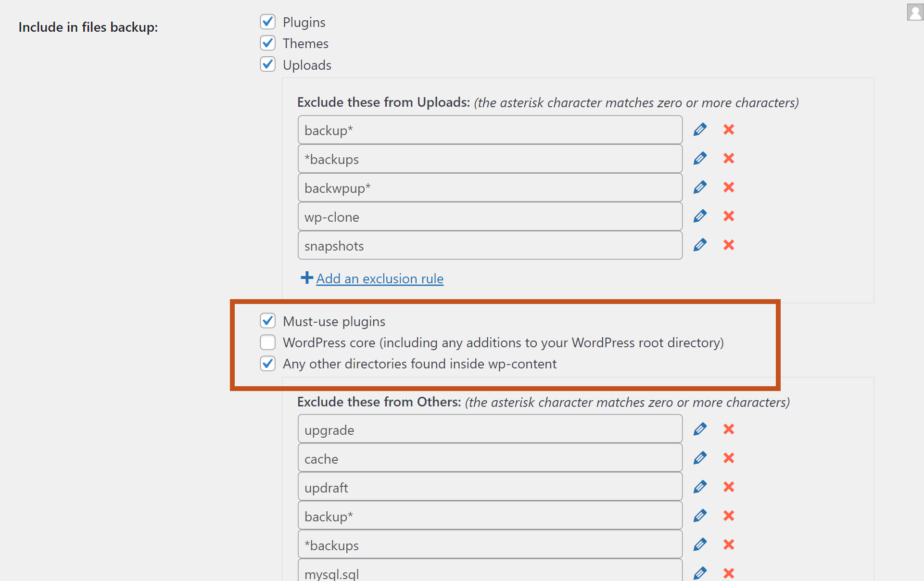924x581 pixels.
Task: Click Add an exclusion rule link
Action: coord(380,278)
